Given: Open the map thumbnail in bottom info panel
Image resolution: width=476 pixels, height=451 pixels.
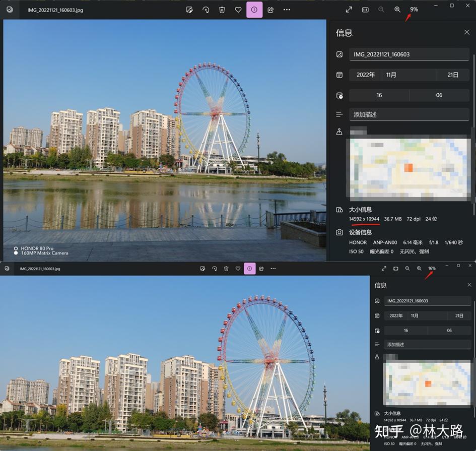Looking at the screenshot, I should 427,382.
